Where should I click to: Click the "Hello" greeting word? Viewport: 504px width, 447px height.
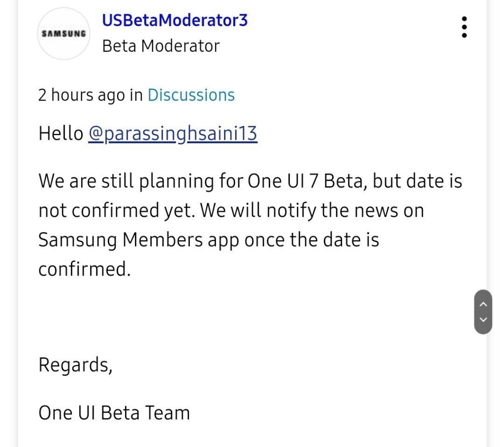(x=61, y=134)
